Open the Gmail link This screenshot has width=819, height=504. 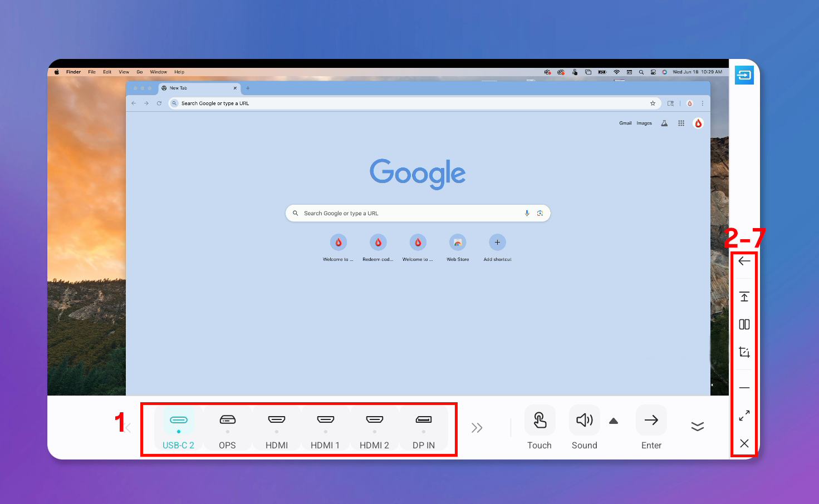tap(625, 123)
